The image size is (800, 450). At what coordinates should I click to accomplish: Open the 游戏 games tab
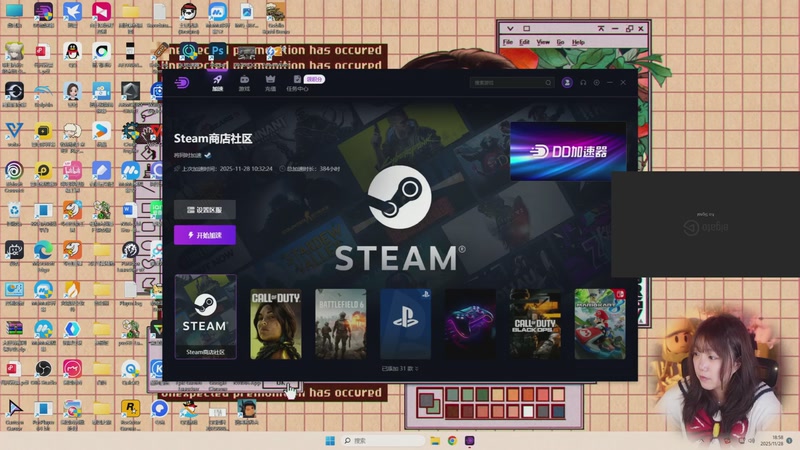[x=244, y=83]
